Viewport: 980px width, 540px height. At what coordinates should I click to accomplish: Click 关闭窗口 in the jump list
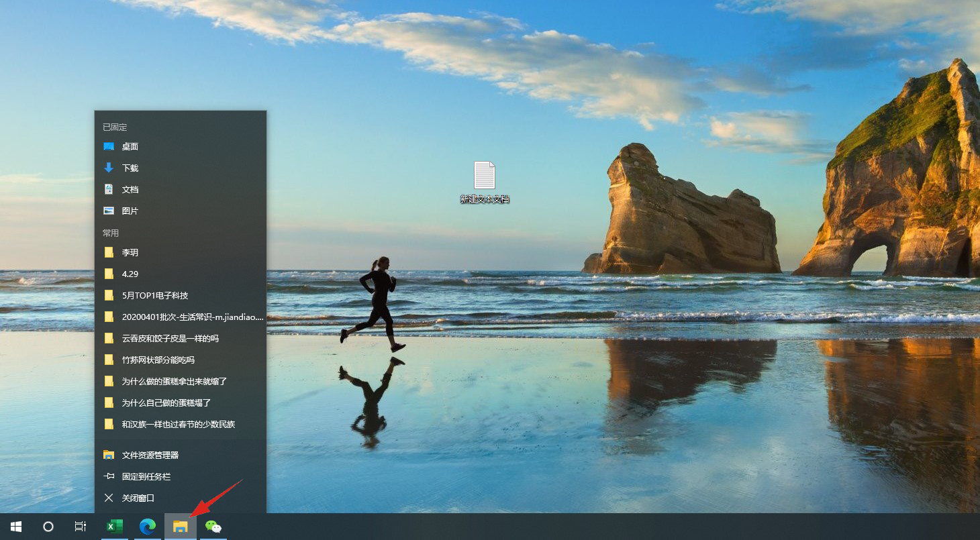coord(181,498)
